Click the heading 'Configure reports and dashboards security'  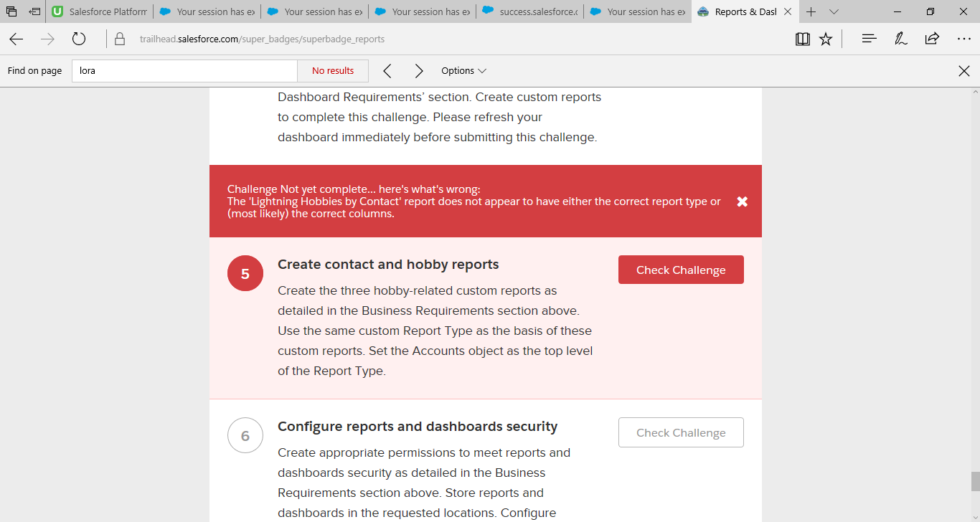click(418, 427)
